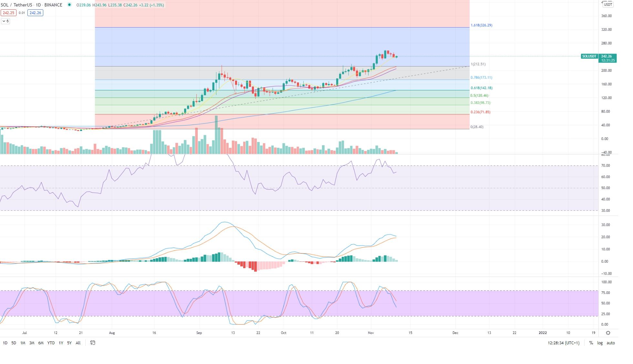Toggle log scale mode
Image resolution: width=633 pixels, height=364 pixels.
click(600, 343)
